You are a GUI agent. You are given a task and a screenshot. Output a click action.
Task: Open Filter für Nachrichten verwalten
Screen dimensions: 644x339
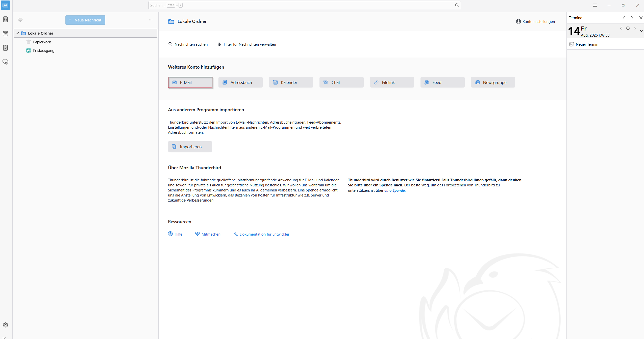click(247, 44)
